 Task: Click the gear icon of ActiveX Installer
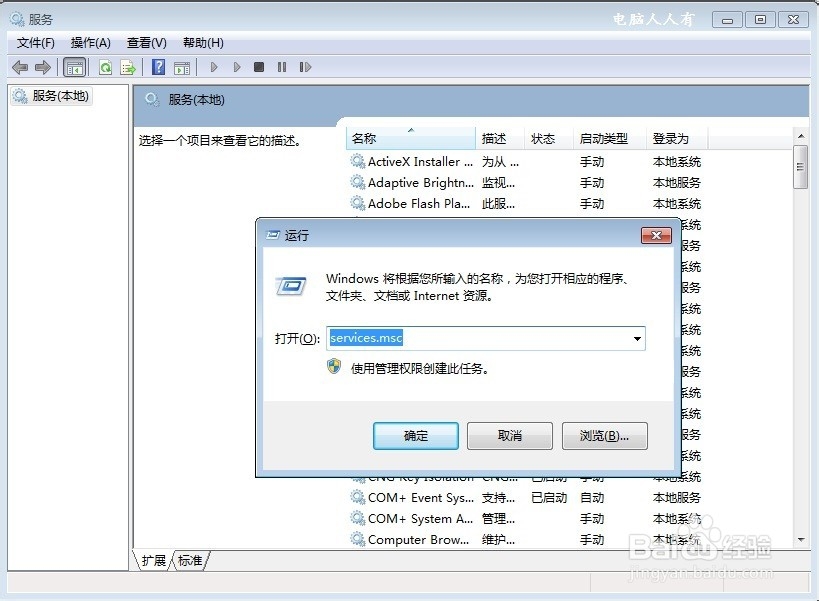point(358,161)
